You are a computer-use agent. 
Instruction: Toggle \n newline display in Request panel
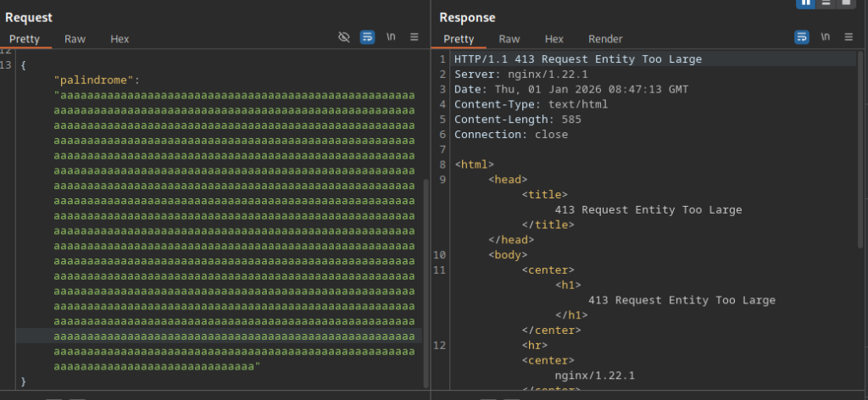tap(391, 37)
